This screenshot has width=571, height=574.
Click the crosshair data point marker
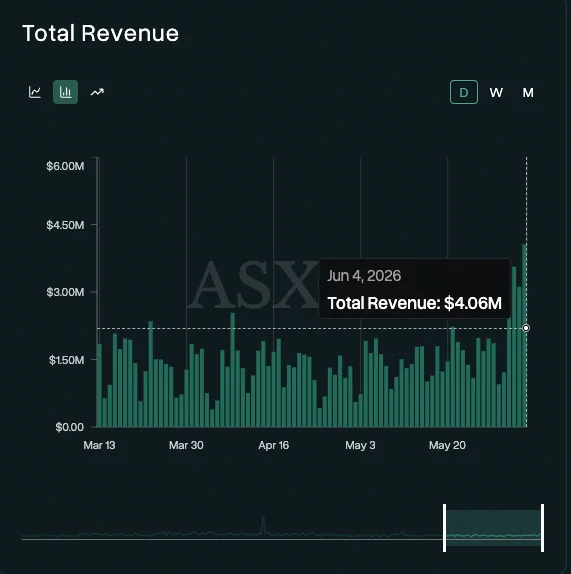526,328
